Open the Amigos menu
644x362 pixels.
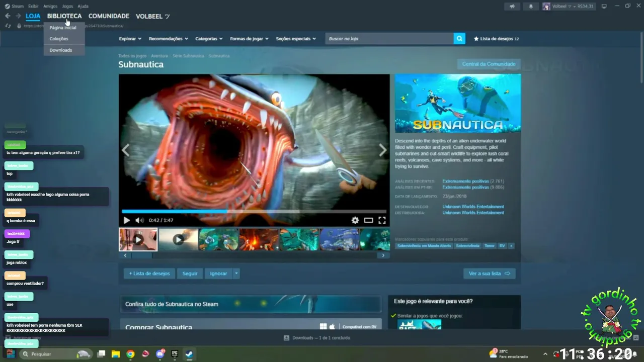(50, 6)
